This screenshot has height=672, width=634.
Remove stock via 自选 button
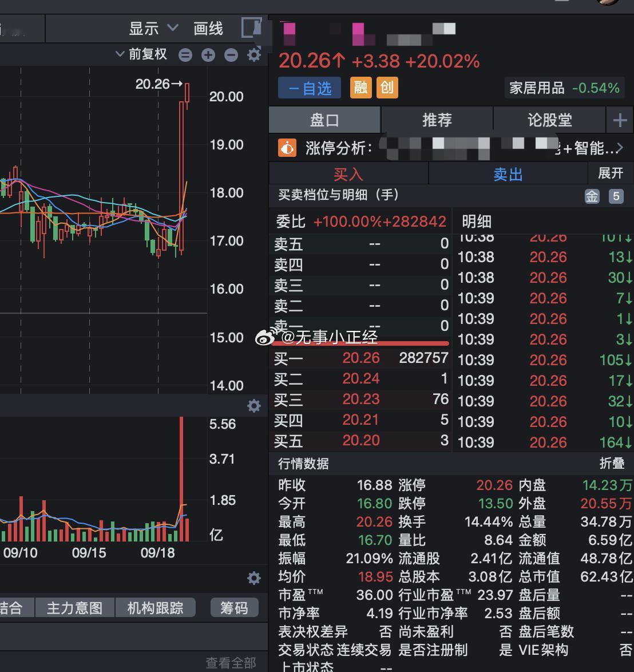coord(310,88)
